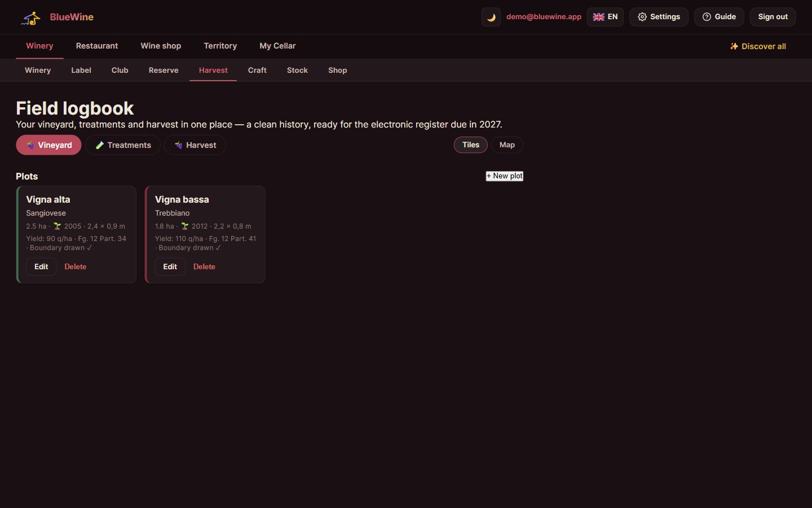Open the Shop sub-tab
This screenshot has height=508, width=812.
338,70
